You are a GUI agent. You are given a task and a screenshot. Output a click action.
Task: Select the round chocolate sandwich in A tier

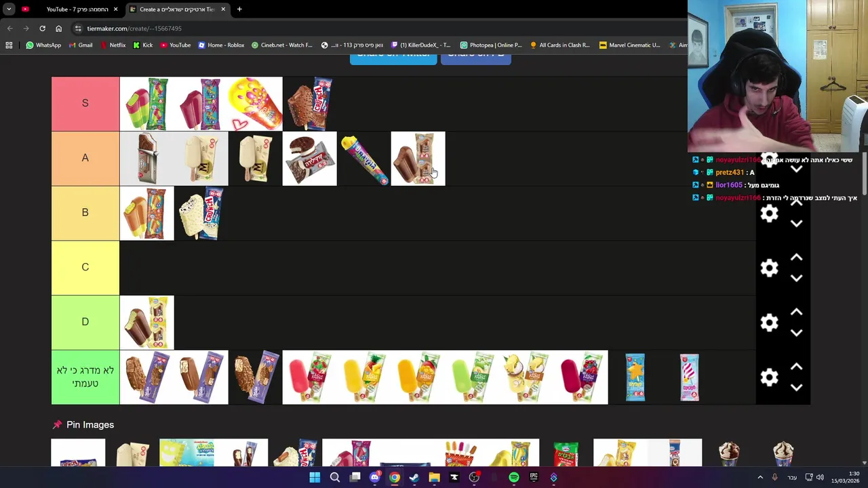point(310,159)
